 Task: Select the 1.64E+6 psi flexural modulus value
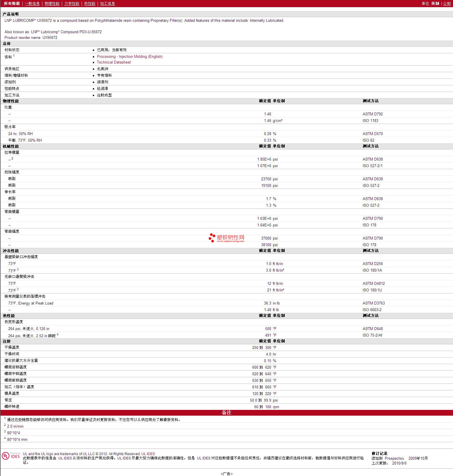[x=267, y=225]
